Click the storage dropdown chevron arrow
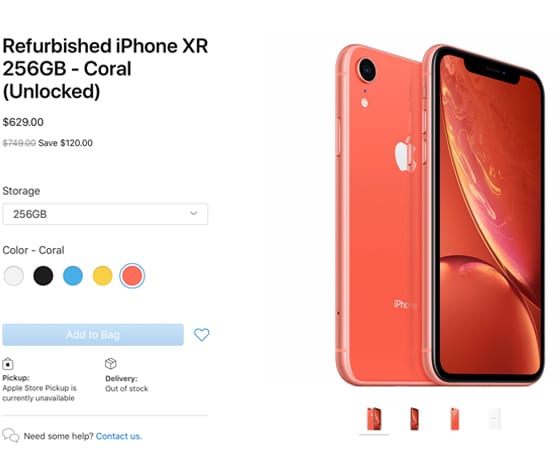Image resolution: width=560 pixels, height=470 pixels. pos(194,213)
